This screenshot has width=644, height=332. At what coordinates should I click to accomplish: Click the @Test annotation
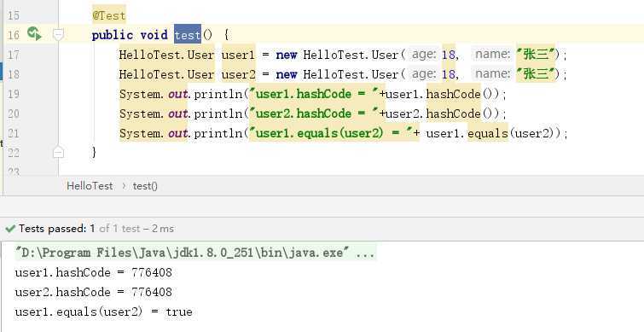click(109, 15)
